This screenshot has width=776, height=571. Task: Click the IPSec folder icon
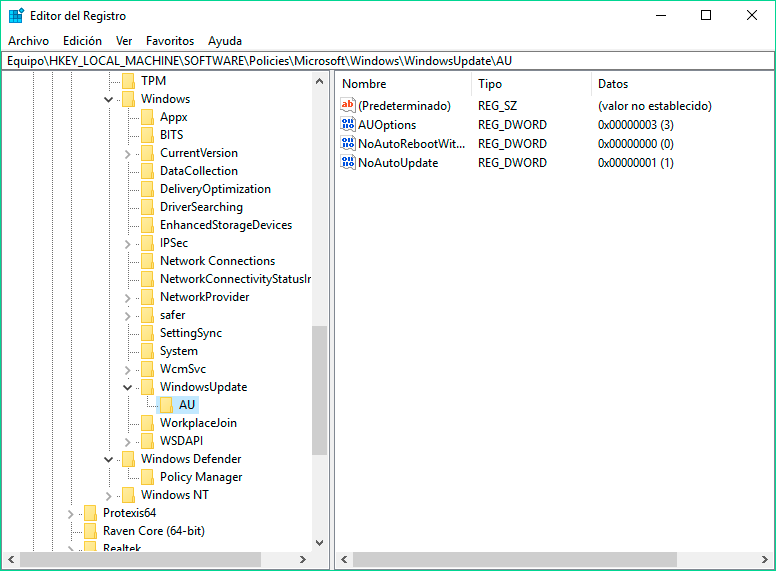147,243
